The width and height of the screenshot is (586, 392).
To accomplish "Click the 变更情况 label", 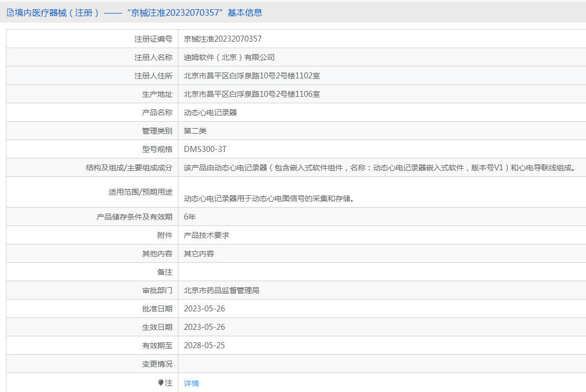I will (157, 363).
